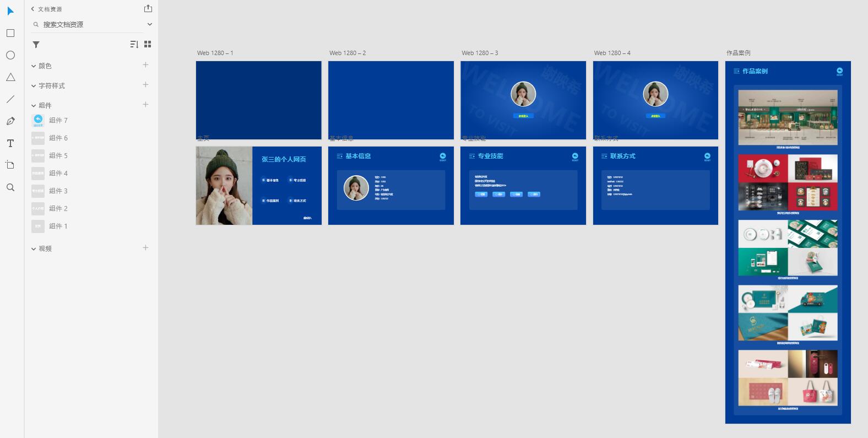Click the 联系方式 link on the 主页 artboard
Viewport: 868px width, 438px height.
pyautogui.click(x=297, y=201)
